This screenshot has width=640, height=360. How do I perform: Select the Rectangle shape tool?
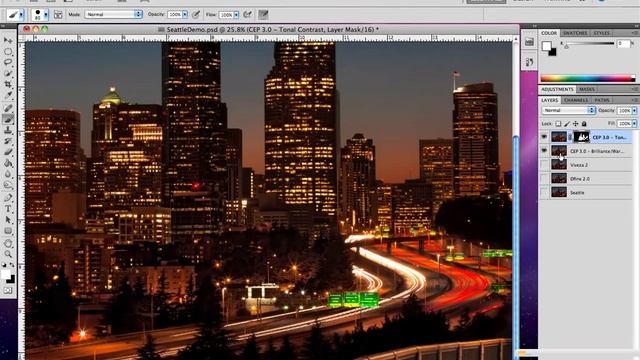tap(8, 231)
